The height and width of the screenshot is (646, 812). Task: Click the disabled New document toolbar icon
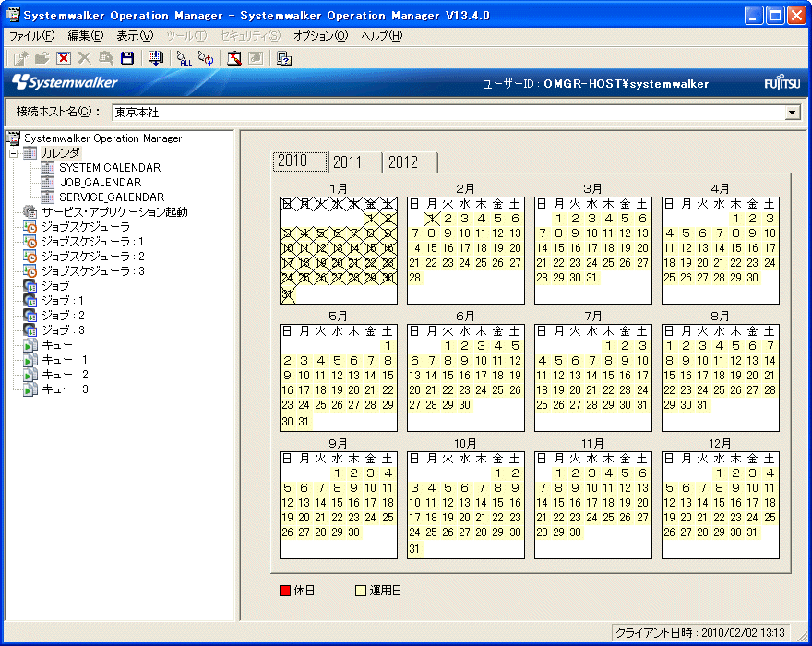pos(20,58)
